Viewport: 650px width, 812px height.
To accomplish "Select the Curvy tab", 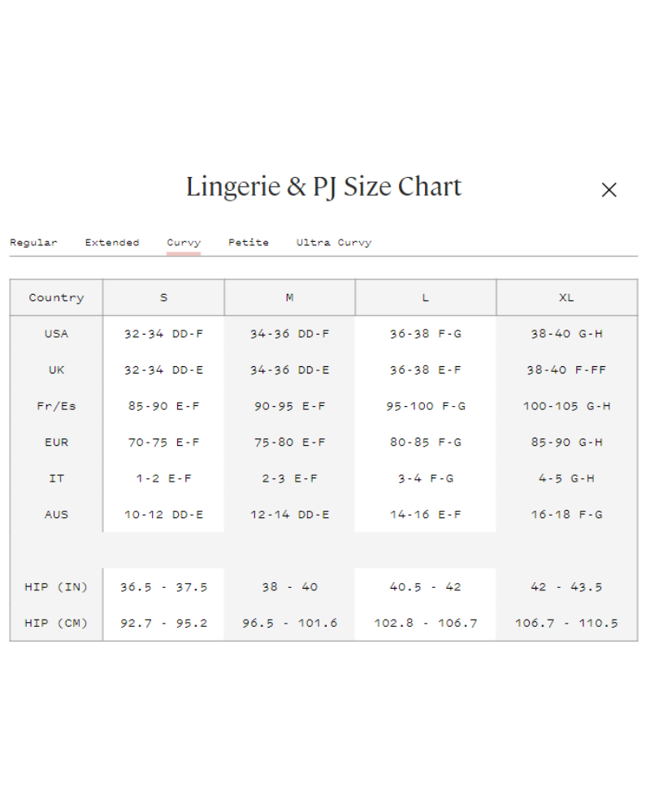I will coord(184,243).
